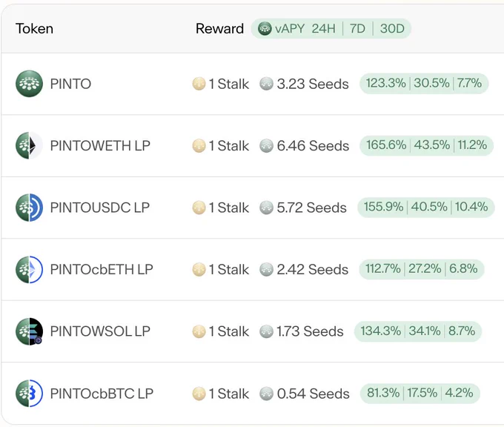Click the PINTOUSDC LP pair icon
The width and height of the screenshot is (504, 427).
point(29,208)
